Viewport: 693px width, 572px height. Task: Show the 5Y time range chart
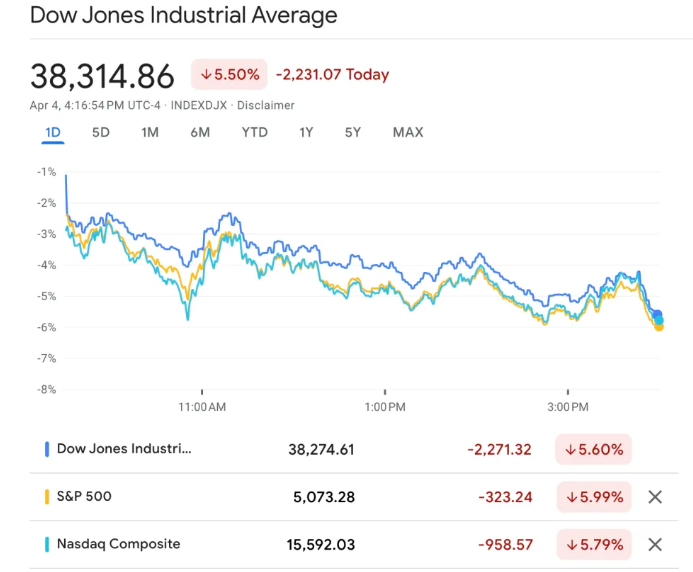click(x=353, y=132)
